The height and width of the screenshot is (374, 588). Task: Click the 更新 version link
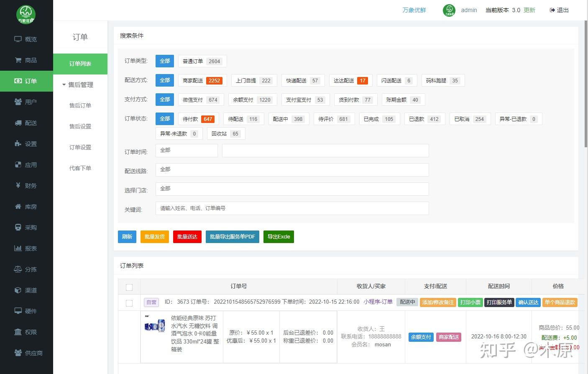[529, 10]
